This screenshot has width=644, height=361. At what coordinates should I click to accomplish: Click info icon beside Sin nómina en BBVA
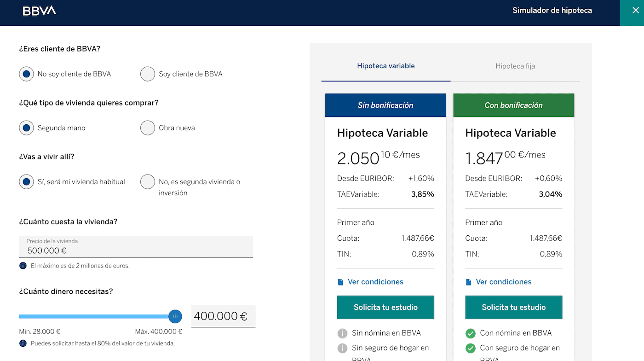pos(342,333)
